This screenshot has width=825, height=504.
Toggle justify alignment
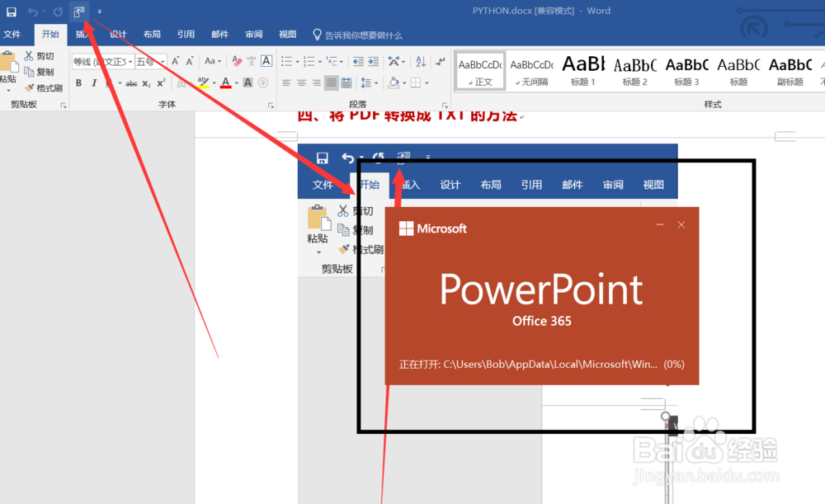(331, 82)
